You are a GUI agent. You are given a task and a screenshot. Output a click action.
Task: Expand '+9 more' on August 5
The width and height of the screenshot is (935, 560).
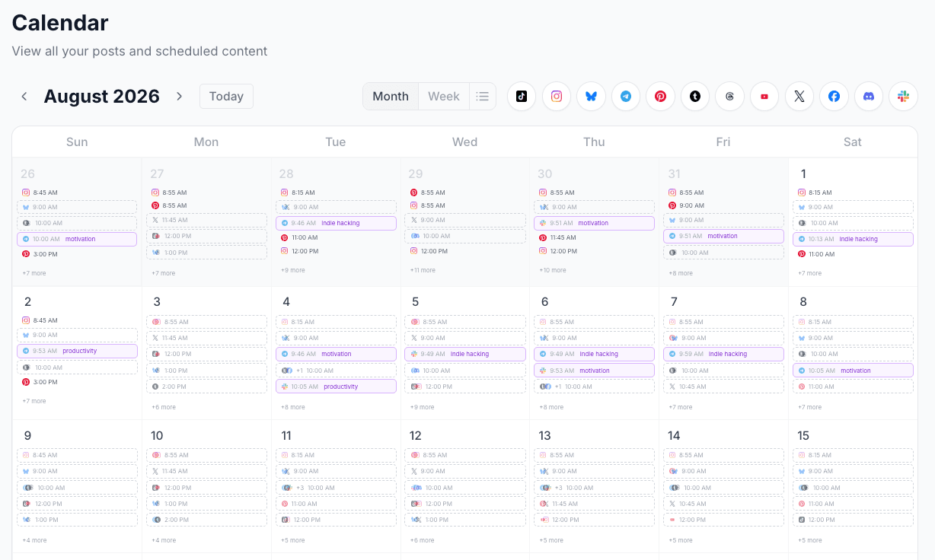pyautogui.click(x=423, y=407)
